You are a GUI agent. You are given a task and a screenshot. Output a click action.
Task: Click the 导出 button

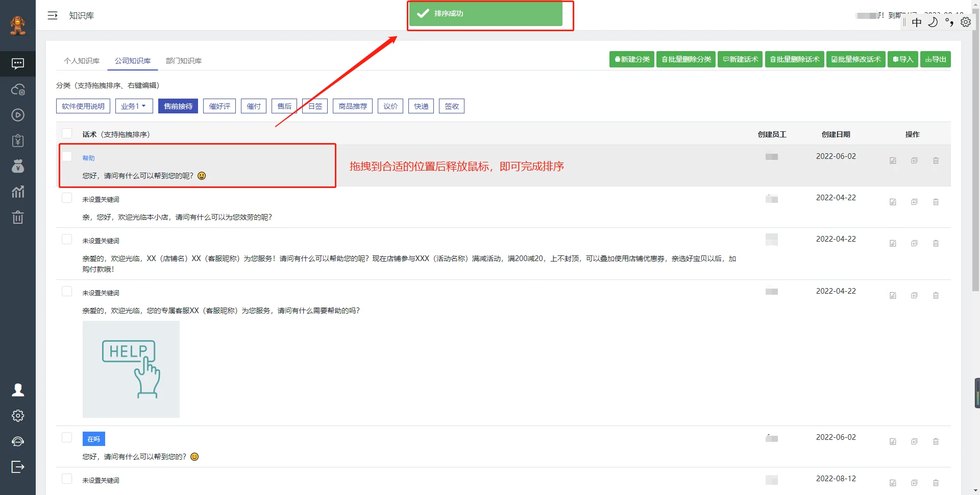coord(936,59)
